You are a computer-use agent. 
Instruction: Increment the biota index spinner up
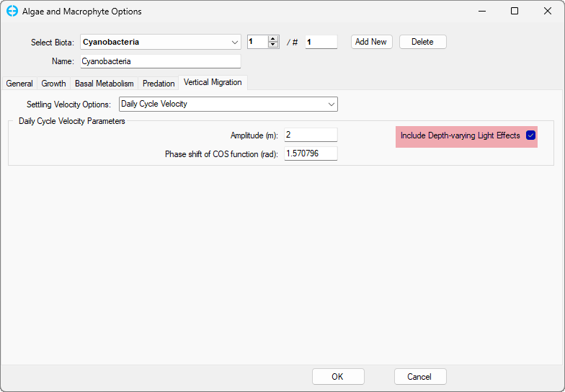[273, 39]
